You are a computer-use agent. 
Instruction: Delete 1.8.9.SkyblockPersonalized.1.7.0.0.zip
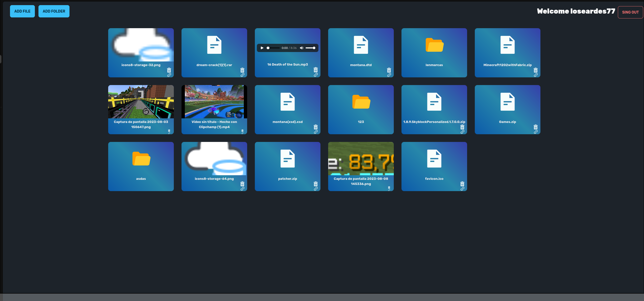[462, 127]
